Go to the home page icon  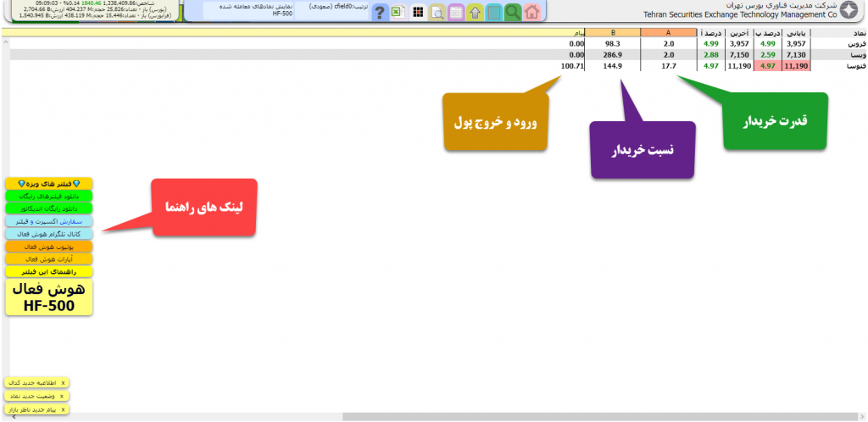click(532, 12)
